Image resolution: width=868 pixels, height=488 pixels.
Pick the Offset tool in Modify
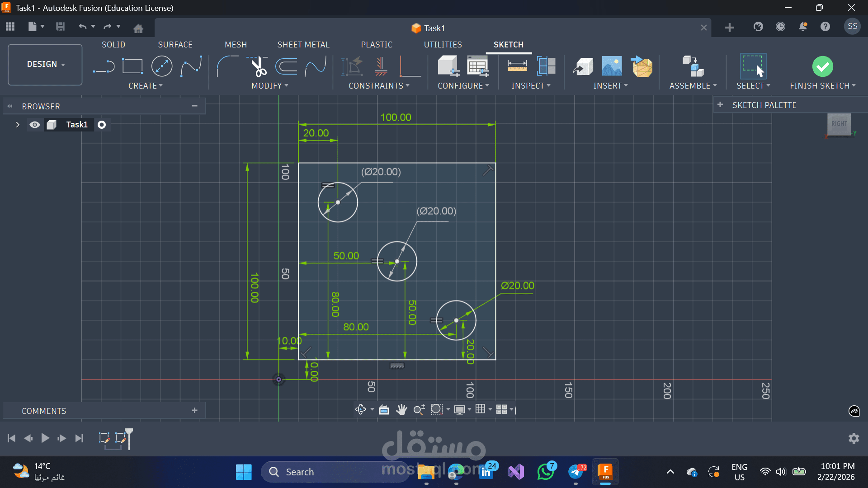(x=287, y=67)
